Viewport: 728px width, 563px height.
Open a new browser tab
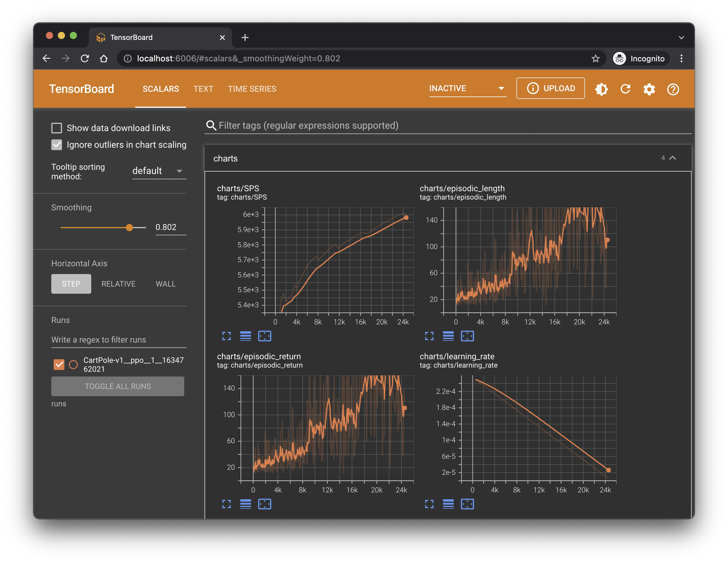pyautogui.click(x=245, y=38)
